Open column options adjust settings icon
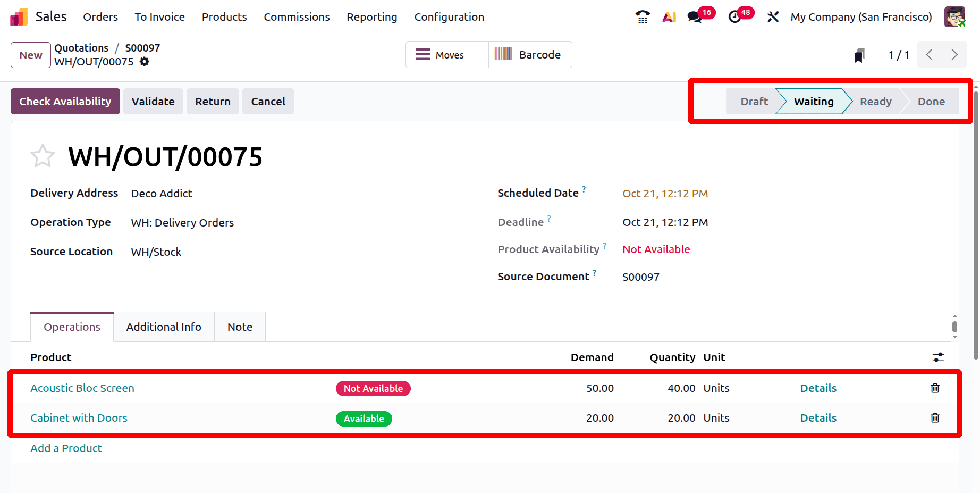The height and width of the screenshot is (493, 980). click(x=938, y=357)
